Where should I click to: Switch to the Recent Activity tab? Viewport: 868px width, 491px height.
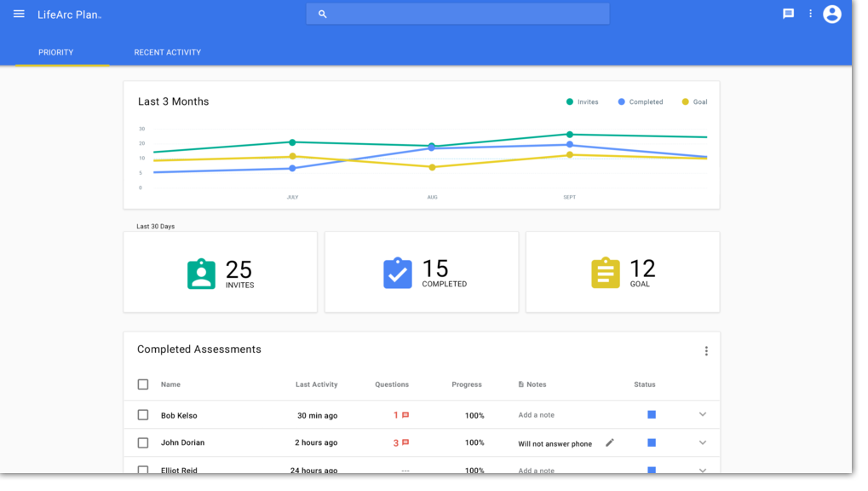point(167,52)
